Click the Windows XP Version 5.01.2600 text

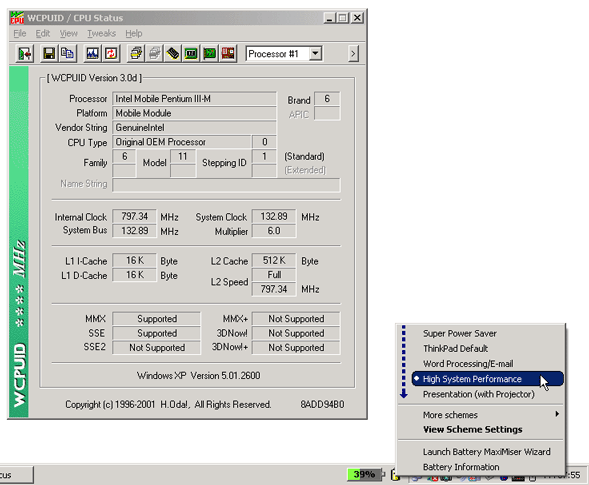pos(198,375)
